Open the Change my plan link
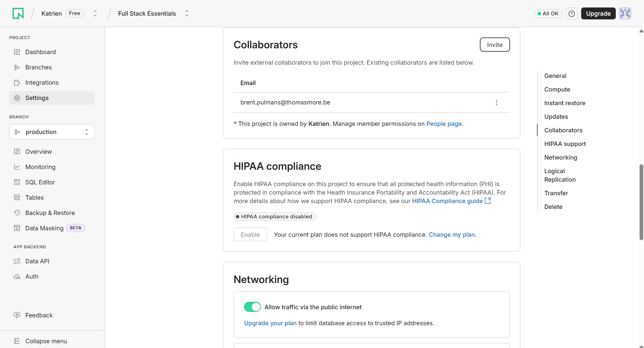Screen dimensions: 644x348 pos(452,234)
